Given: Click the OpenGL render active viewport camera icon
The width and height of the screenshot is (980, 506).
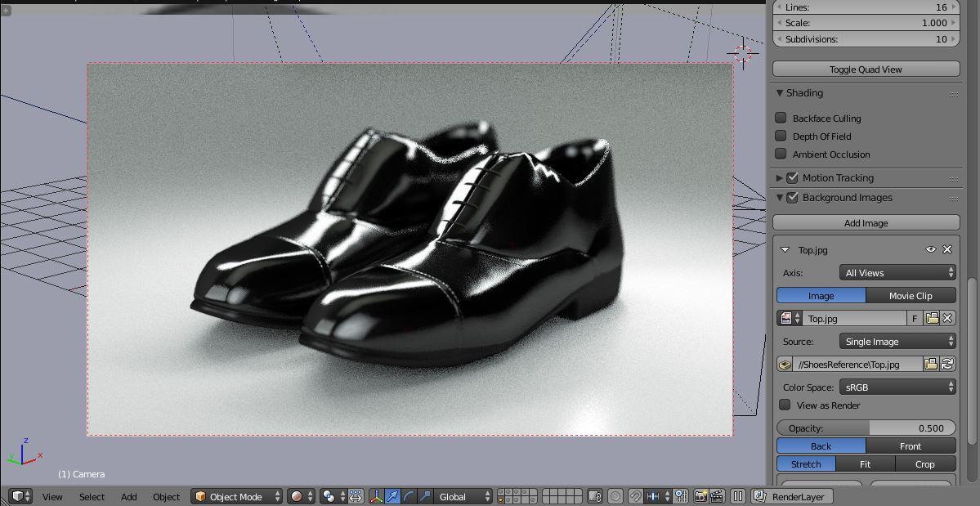Looking at the screenshot, I should pyautogui.click(x=700, y=496).
